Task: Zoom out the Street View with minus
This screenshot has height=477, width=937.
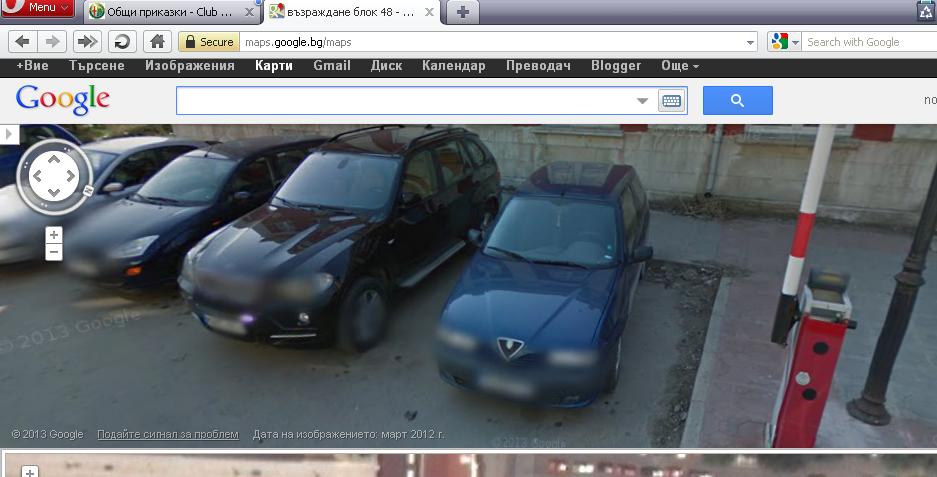Action: (54, 252)
